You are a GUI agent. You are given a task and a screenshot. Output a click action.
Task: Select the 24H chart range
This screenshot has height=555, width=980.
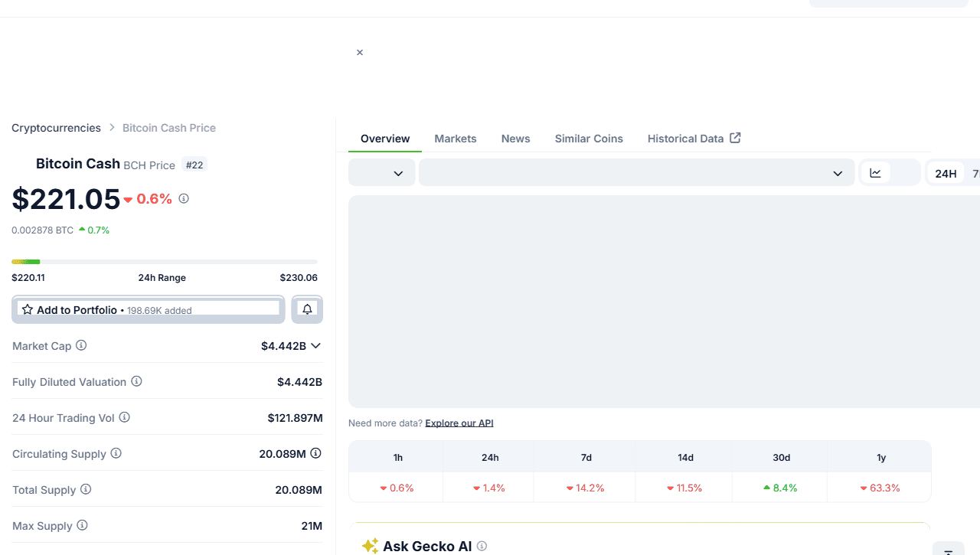pos(946,174)
